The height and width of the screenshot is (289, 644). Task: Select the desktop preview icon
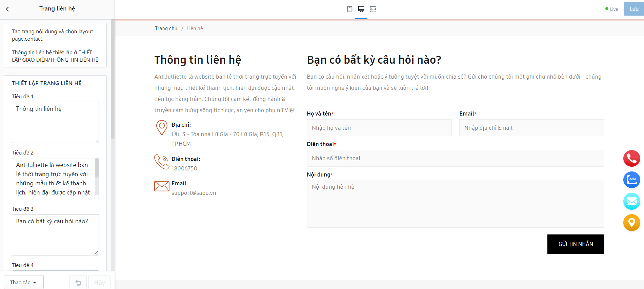[x=361, y=9]
